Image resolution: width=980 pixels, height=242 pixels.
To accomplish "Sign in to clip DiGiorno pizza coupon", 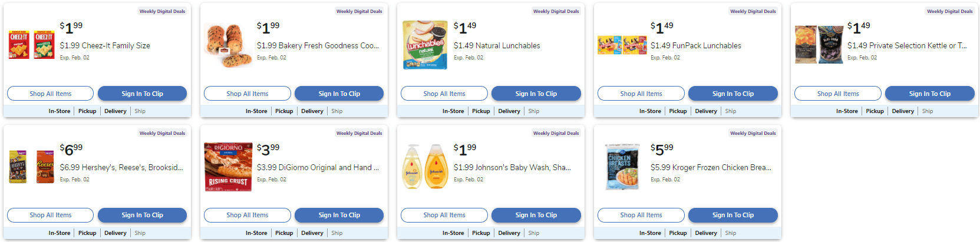I will [x=339, y=216].
